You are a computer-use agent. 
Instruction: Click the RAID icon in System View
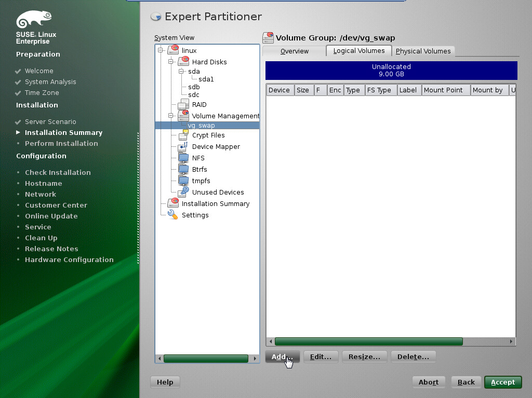coord(183,104)
